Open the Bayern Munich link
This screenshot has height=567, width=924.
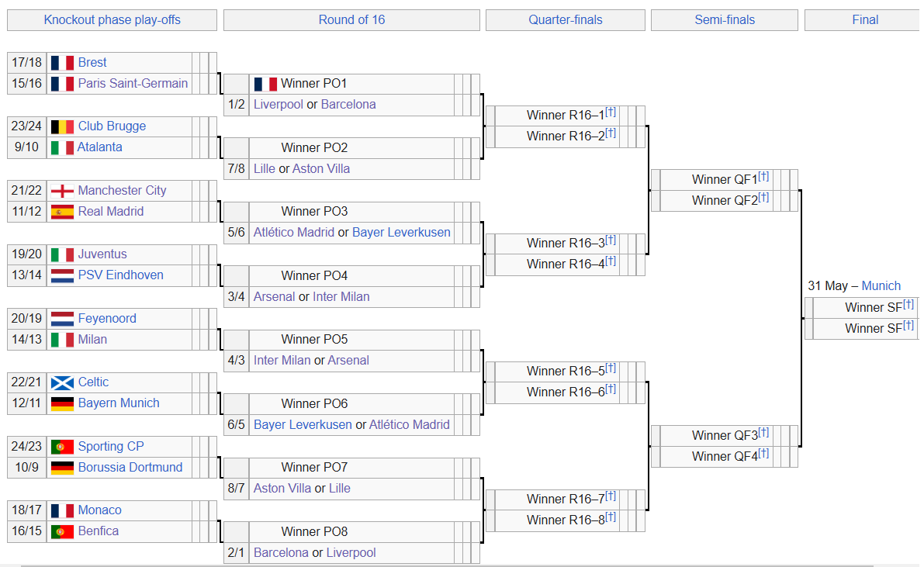[x=119, y=403]
